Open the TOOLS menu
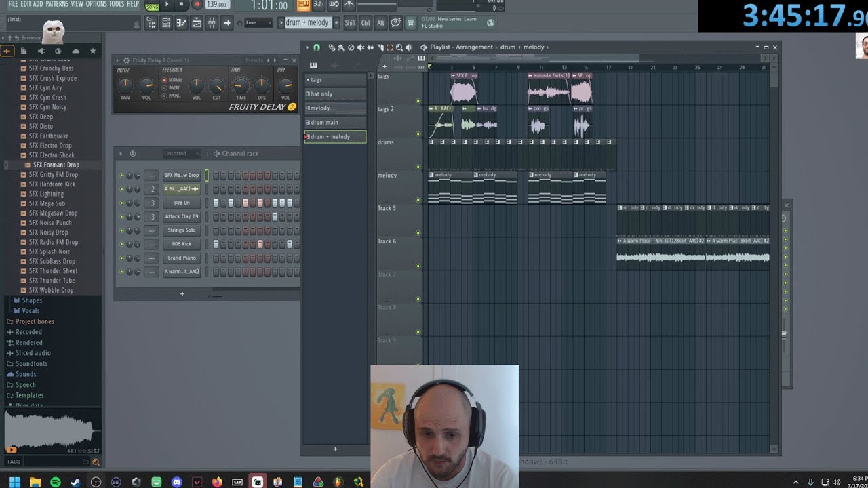The width and height of the screenshot is (868, 488). coord(117,4)
